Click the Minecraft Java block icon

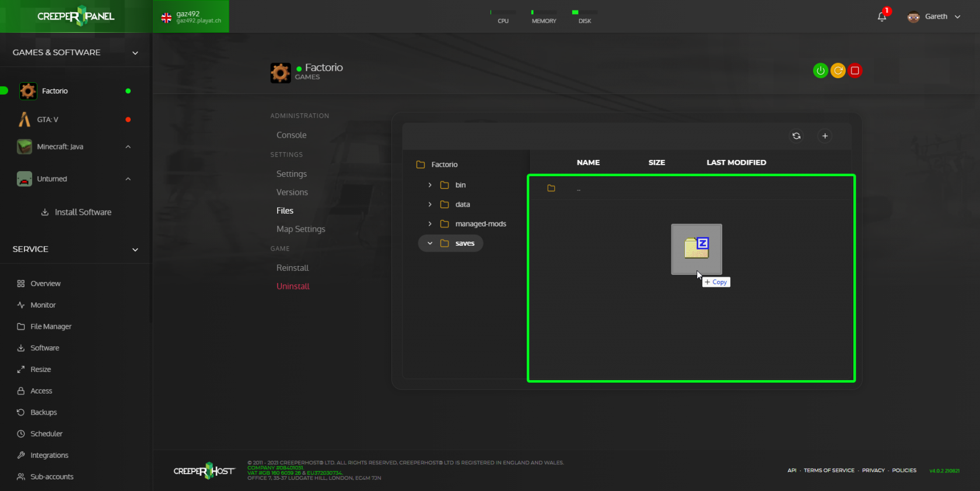pyautogui.click(x=24, y=147)
